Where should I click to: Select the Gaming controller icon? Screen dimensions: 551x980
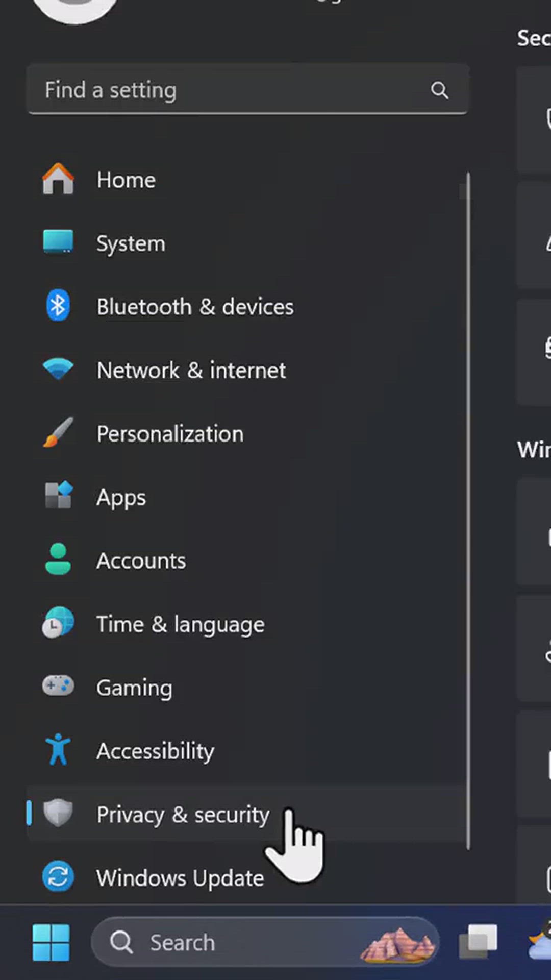[58, 686]
